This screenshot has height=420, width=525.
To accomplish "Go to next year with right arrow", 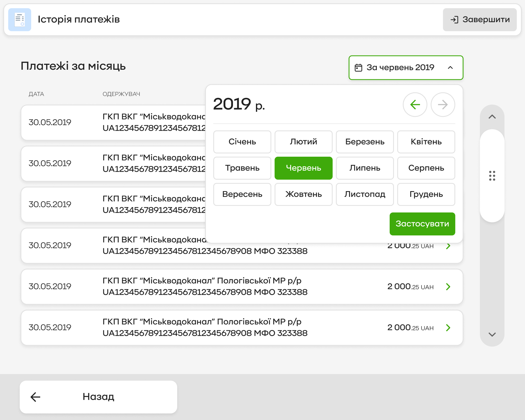I will click(x=443, y=104).
